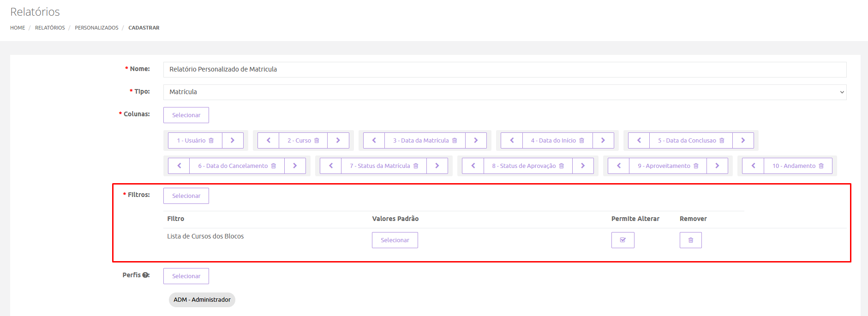Move Data da Matrícula column left
This screenshot has width=868, height=316.
pyautogui.click(x=374, y=141)
